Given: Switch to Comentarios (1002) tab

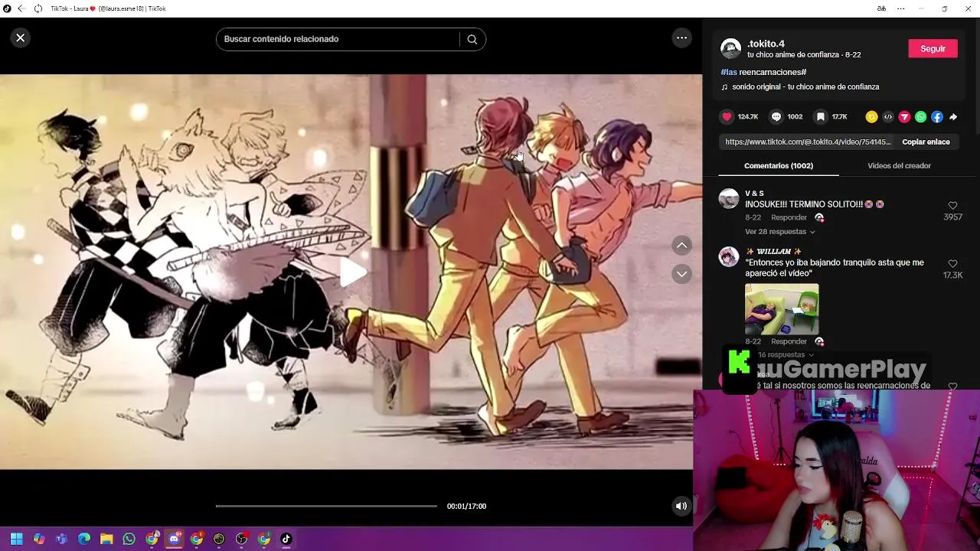Looking at the screenshot, I should [779, 165].
